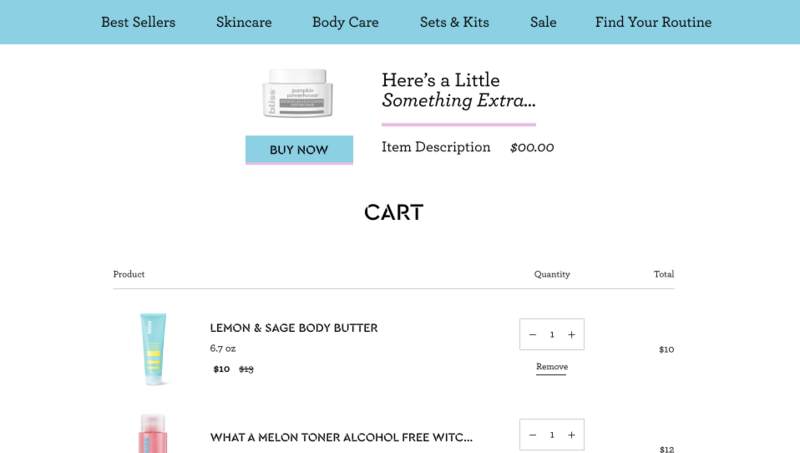Click the Here's a Little Something Extra heading
The height and width of the screenshot is (453, 800).
click(x=458, y=90)
